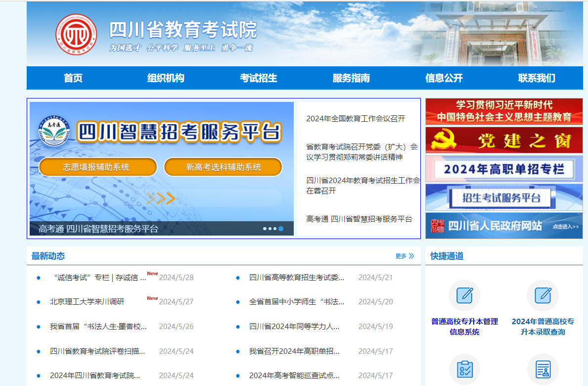Screen dimensions: 588x386
Task: Open the 2024年高职单招专栏 banner
Action: tap(504, 169)
